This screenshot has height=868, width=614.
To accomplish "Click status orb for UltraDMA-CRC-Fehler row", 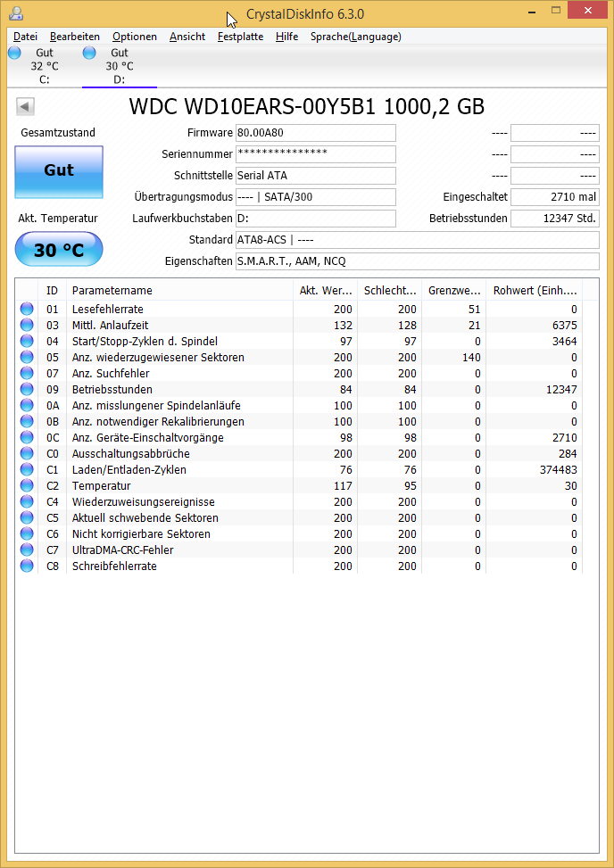I will pos(27,550).
